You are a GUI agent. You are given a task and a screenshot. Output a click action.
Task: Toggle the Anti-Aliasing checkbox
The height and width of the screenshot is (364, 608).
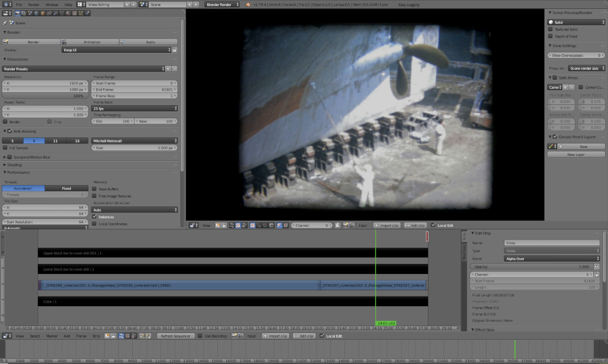10,132
